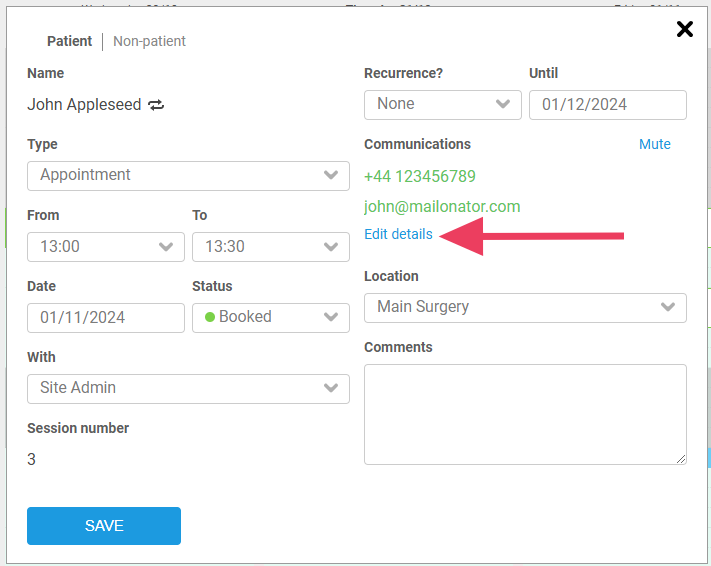Switch to the Non-patient tab
711x566 pixels.
[149, 41]
